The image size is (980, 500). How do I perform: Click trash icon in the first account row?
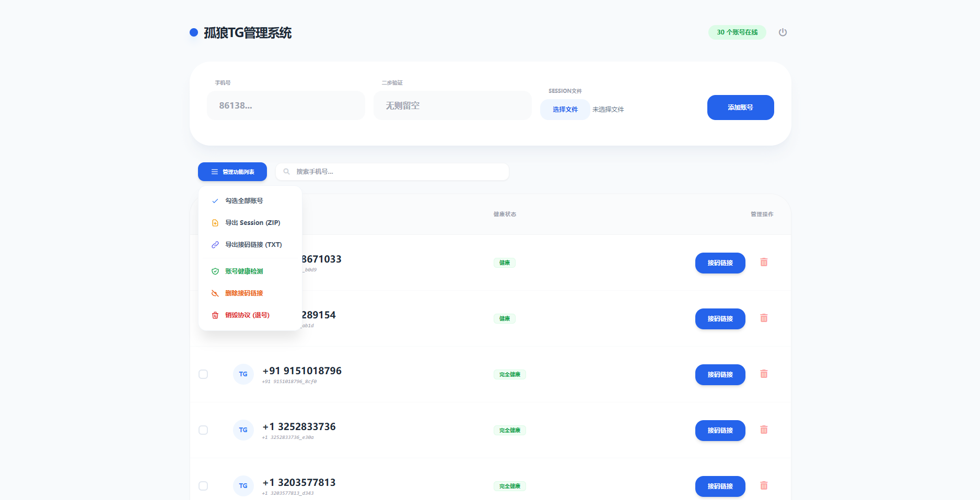pyautogui.click(x=764, y=262)
